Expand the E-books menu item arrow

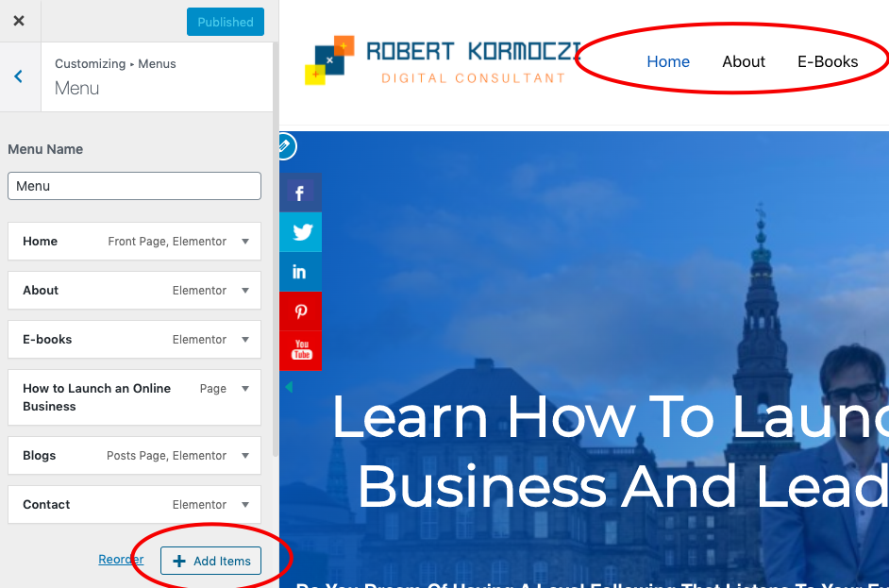coord(245,340)
